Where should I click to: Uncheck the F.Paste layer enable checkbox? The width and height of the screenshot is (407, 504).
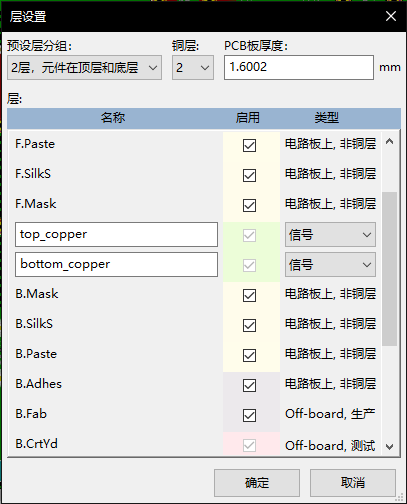249,145
